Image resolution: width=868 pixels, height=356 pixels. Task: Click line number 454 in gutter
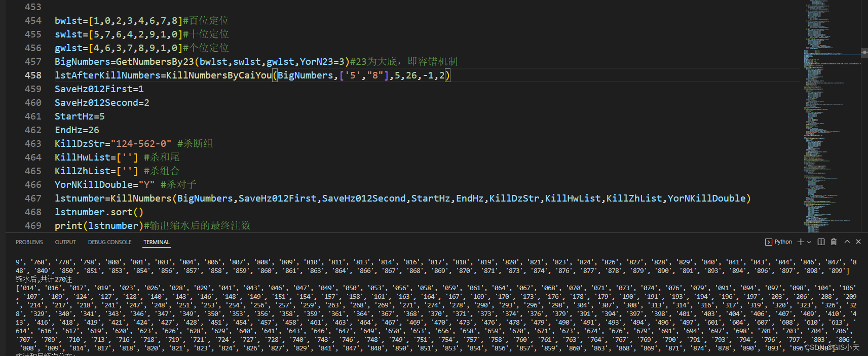coord(33,20)
